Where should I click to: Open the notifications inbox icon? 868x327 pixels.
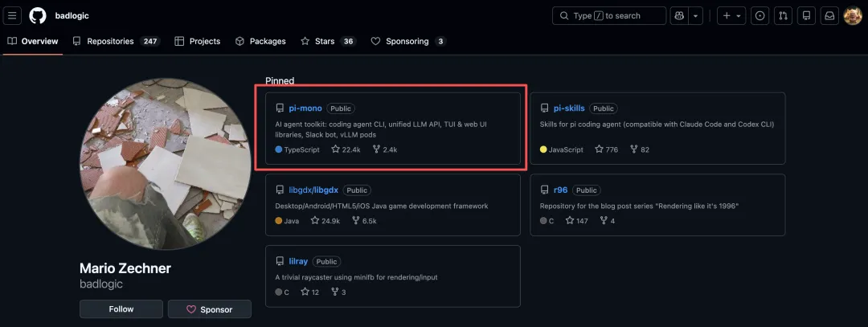[x=829, y=15]
